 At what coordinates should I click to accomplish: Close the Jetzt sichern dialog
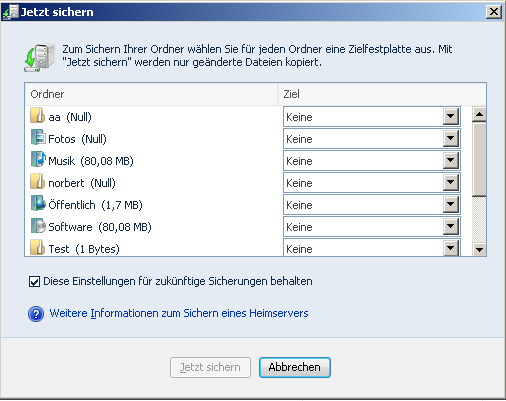(x=494, y=12)
